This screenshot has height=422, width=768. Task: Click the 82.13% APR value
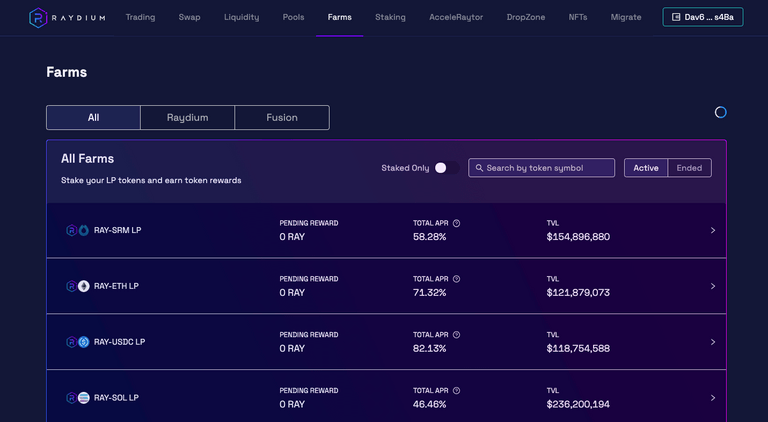(430, 349)
